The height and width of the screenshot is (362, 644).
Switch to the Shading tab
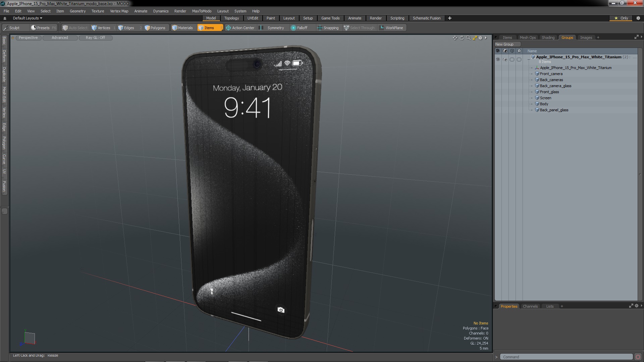click(x=548, y=38)
